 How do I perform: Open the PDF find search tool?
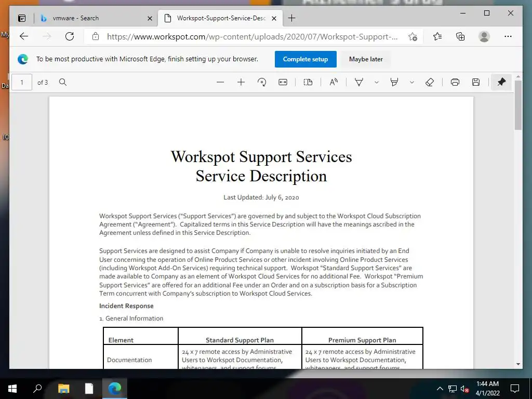click(63, 82)
